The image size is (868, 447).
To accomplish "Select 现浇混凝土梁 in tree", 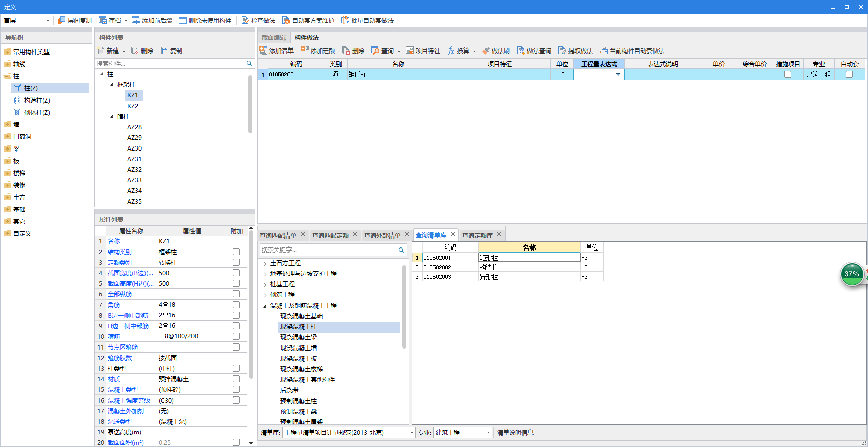I will click(299, 337).
